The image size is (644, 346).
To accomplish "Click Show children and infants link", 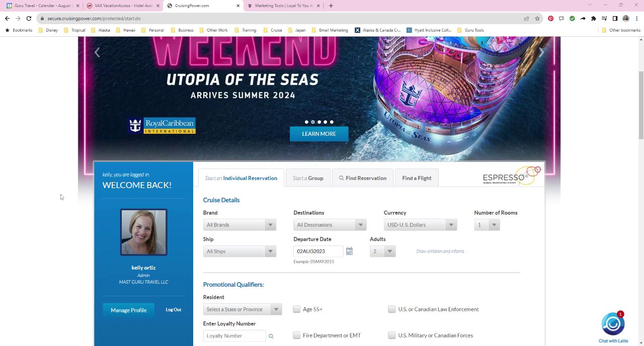I will (x=440, y=251).
